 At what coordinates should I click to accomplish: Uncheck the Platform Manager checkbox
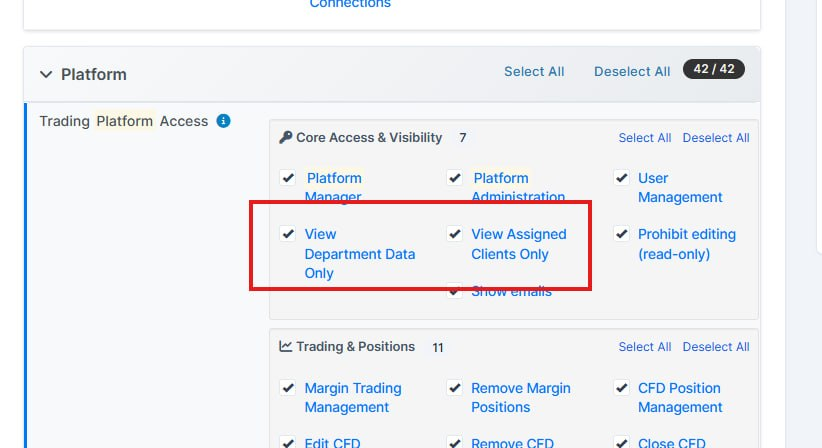tap(288, 178)
